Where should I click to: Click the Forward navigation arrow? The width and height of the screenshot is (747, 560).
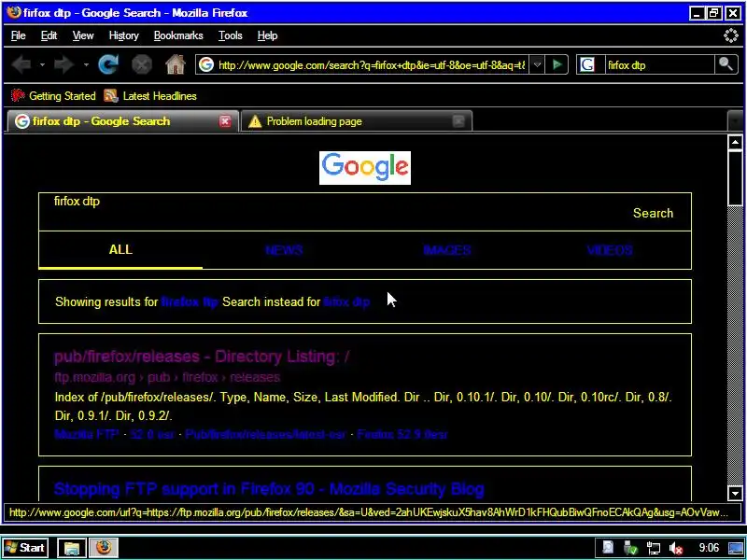[63, 64]
